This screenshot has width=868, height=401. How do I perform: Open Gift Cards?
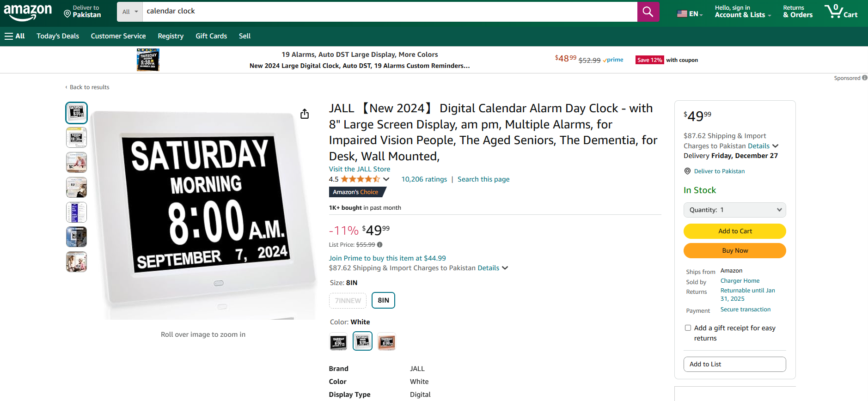tap(211, 36)
